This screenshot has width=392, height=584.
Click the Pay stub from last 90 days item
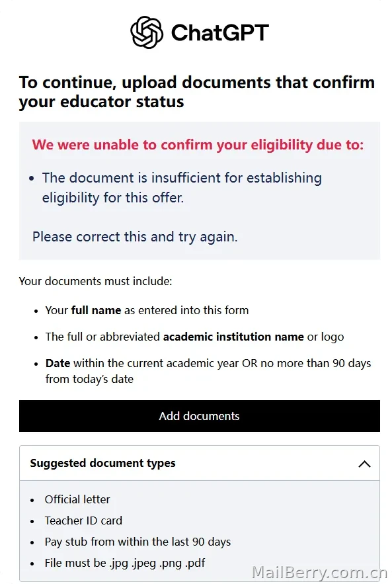tap(137, 542)
